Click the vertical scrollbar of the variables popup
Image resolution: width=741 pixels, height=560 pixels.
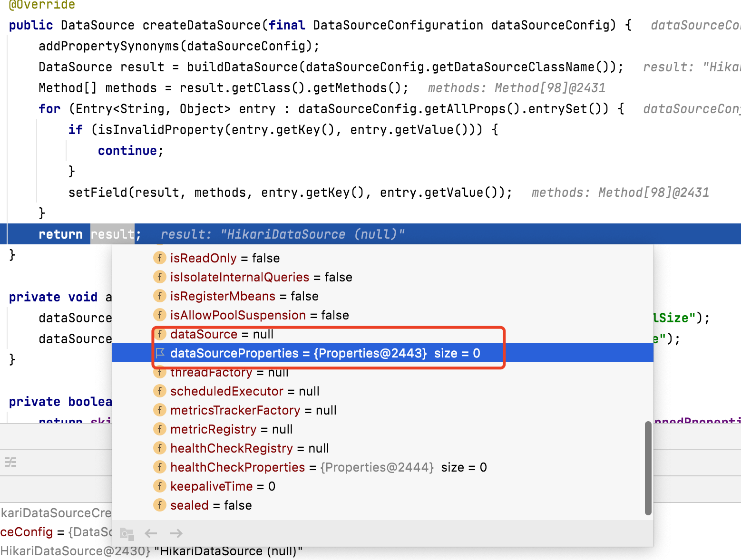click(649, 468)
